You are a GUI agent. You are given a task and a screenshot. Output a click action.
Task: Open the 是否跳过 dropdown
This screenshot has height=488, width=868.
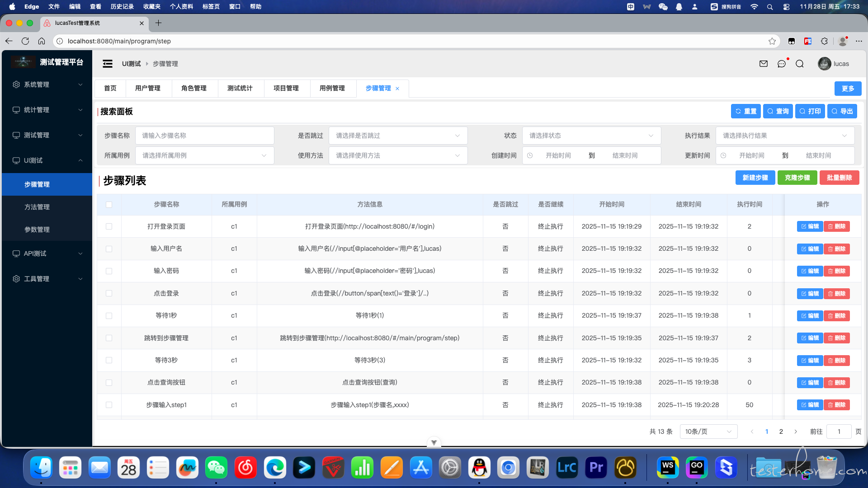click(398, 136)
